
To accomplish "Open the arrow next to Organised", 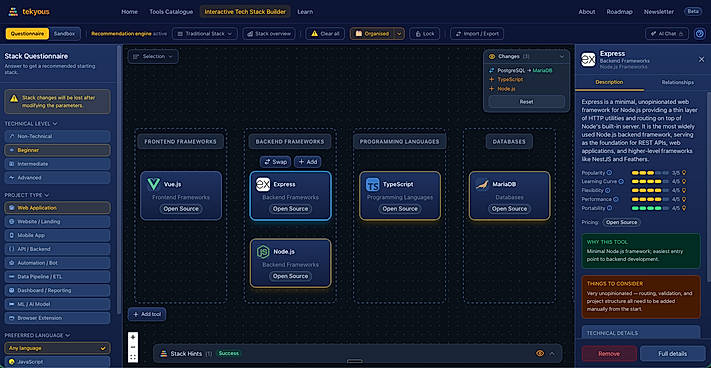I will [399, 34].
